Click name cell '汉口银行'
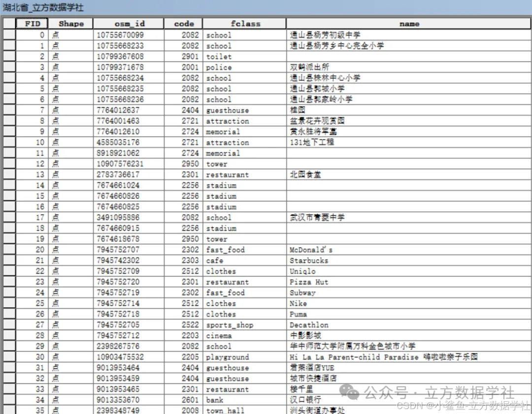Viewport: 532px width, 414px height. (408, 400)
